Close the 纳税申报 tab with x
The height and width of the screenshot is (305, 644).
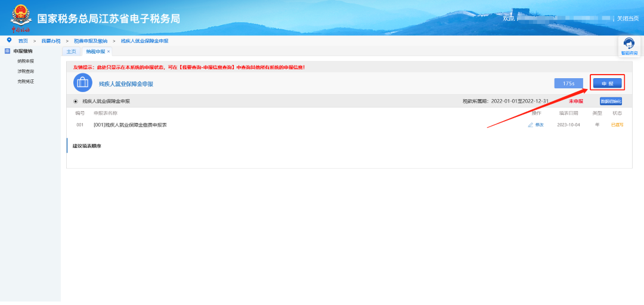click(108, 52)
